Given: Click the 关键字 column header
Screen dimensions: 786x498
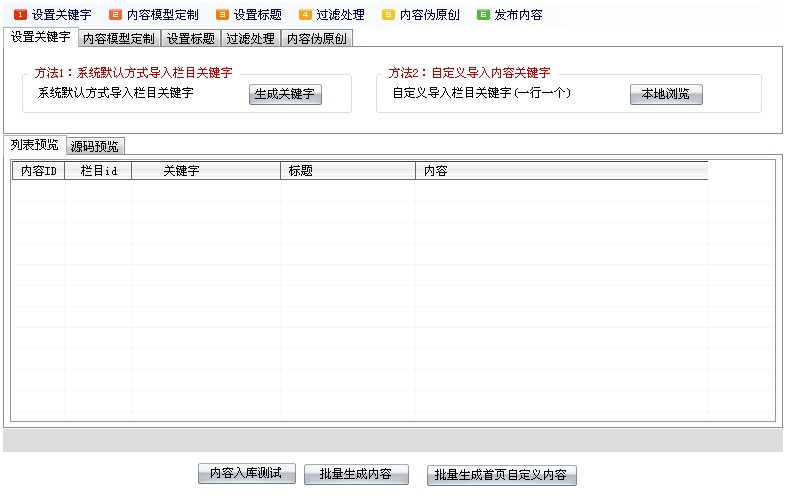Looking at the screenshot, I should (181, 171).
